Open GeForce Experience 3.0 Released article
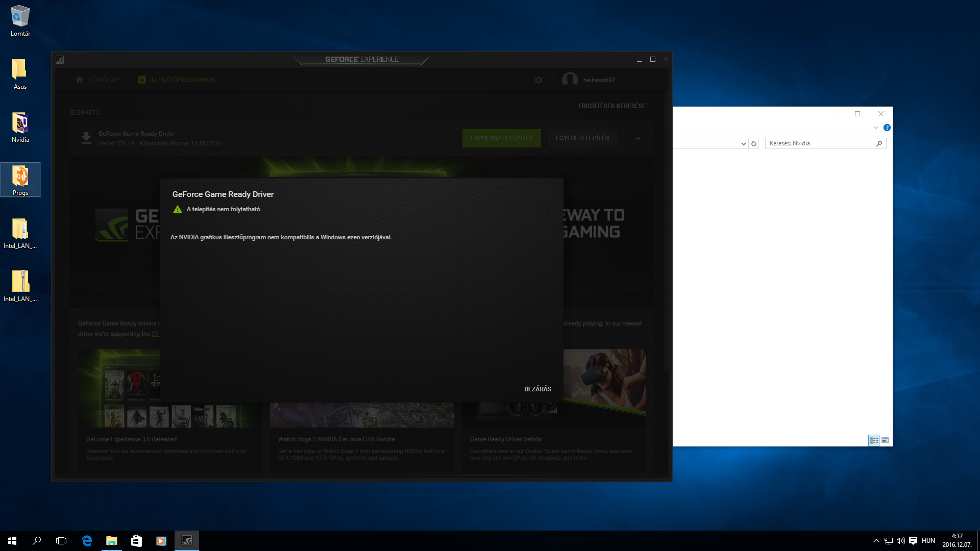Viewport: 980px width, 551px height. tap(131, 439)
